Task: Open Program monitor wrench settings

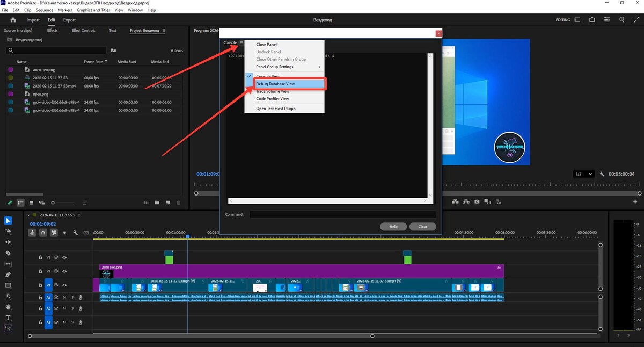Action: coord(603,174)
